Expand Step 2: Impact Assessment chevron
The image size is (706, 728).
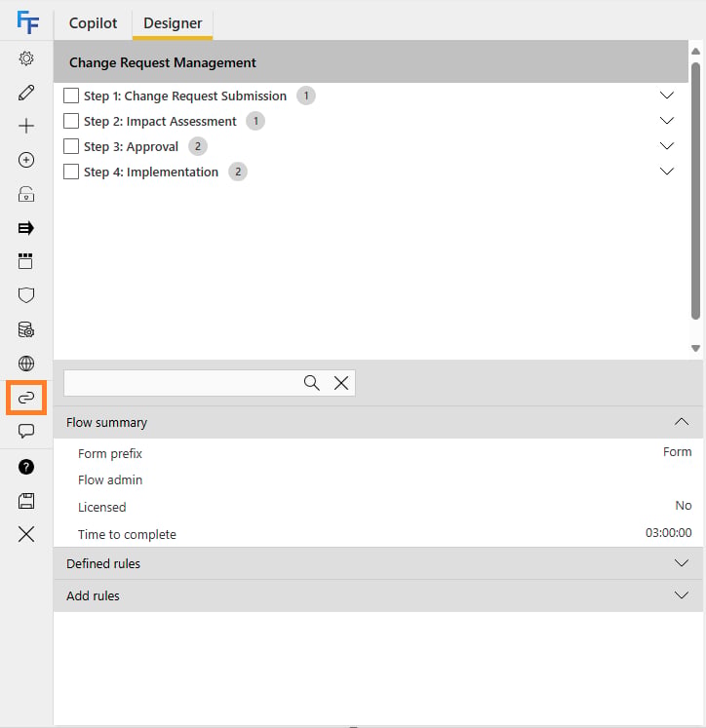(x=667, y=121)
